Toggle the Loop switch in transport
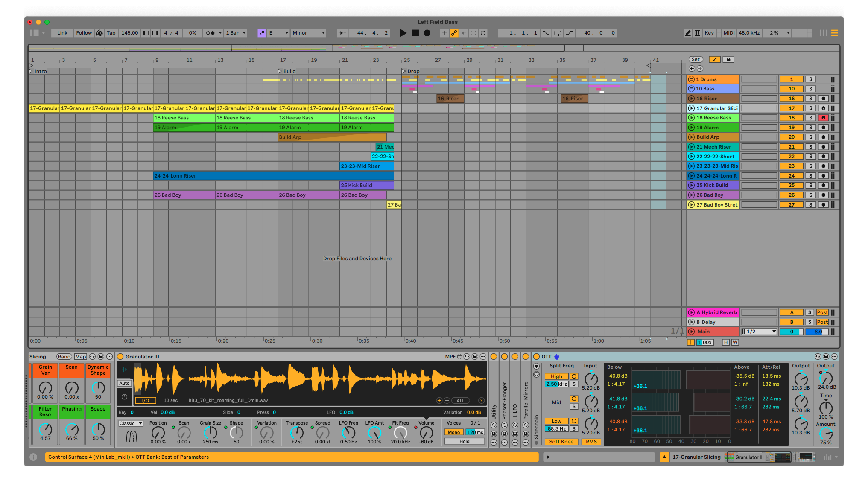868x498 pixels. tap(558, 33)
